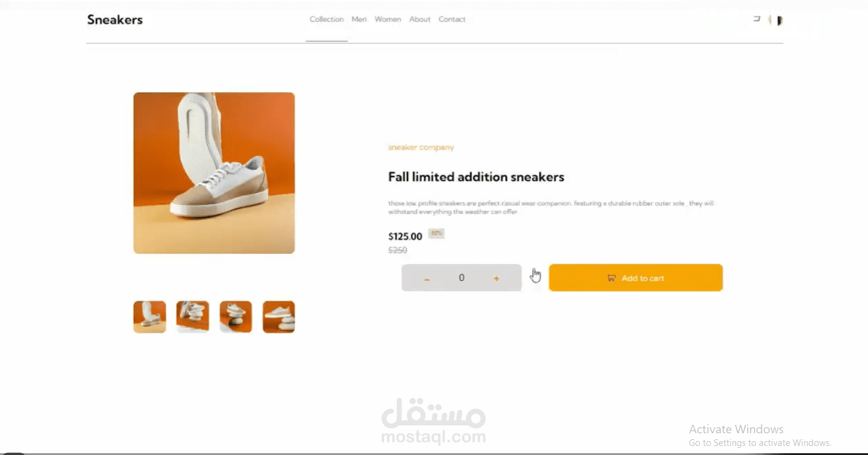Click the 50% discount badge
868x455 pixels.
pos(436,233)
